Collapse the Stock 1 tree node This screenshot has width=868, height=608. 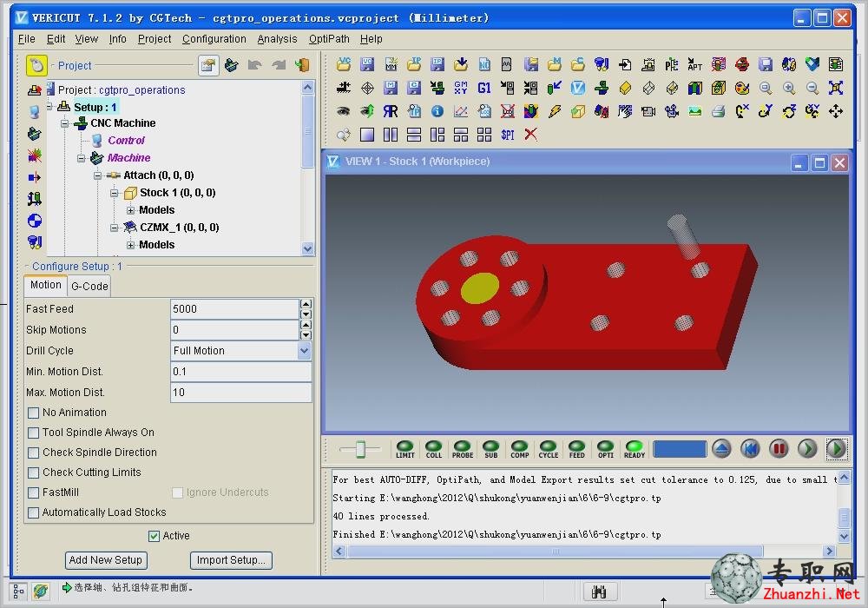point(115,193)
